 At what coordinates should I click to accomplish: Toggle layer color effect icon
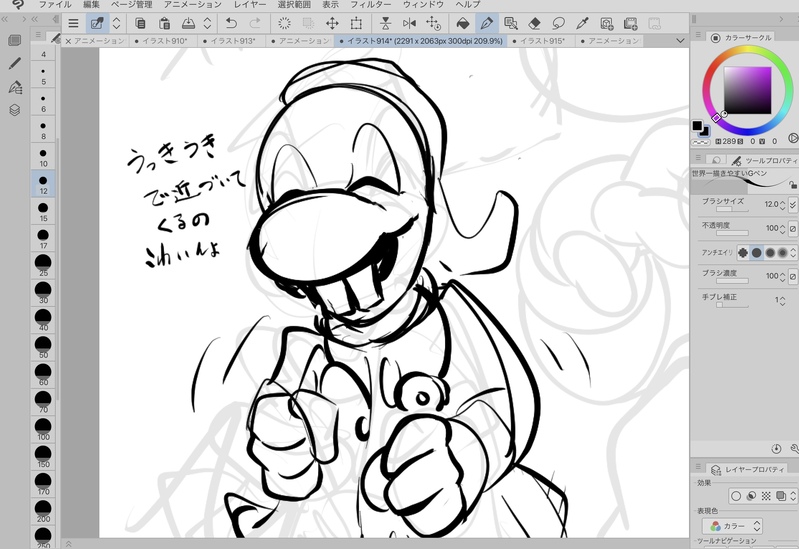click(781, 495)
